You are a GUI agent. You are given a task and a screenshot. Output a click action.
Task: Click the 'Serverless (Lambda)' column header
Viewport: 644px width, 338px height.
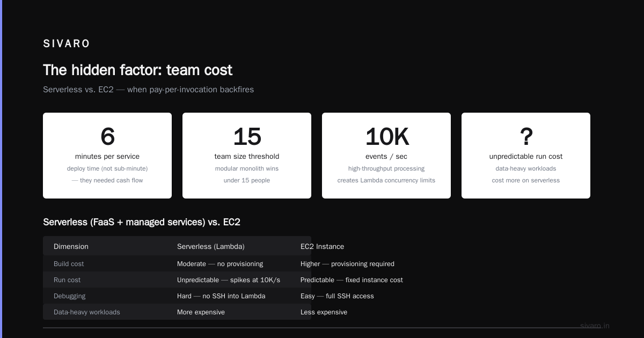(x=211, y=247)
